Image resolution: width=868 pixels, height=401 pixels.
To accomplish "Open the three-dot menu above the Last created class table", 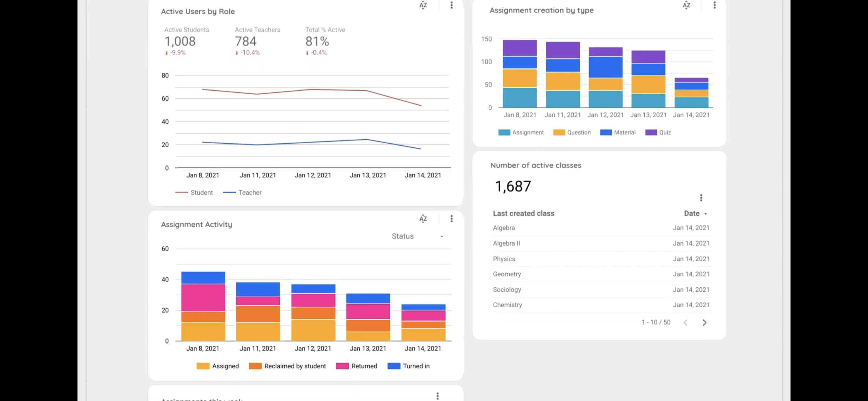I will 701,198.
